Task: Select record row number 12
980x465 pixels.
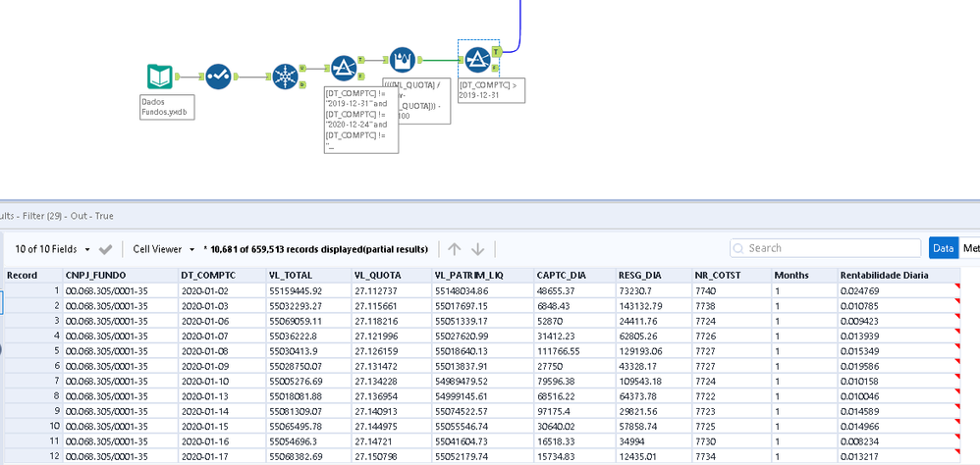Action: [x=33, y=455]
